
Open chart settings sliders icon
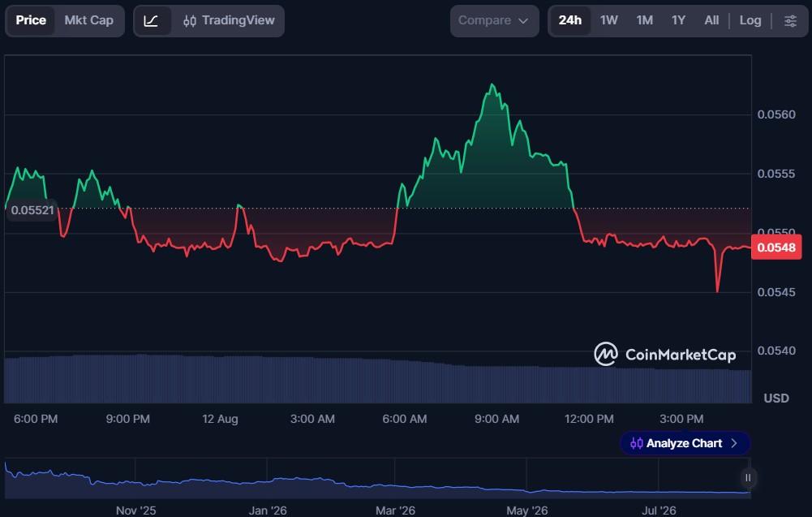point(790,21)
